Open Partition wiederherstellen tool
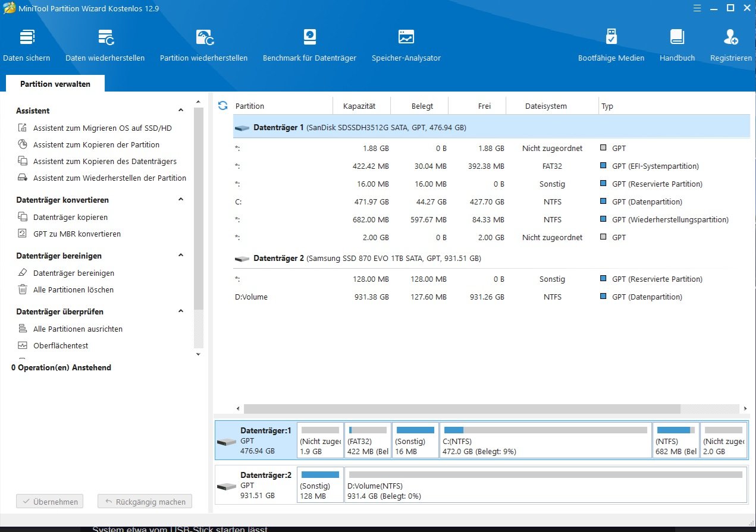Viewport: 756px width, 532px height. 203,45
